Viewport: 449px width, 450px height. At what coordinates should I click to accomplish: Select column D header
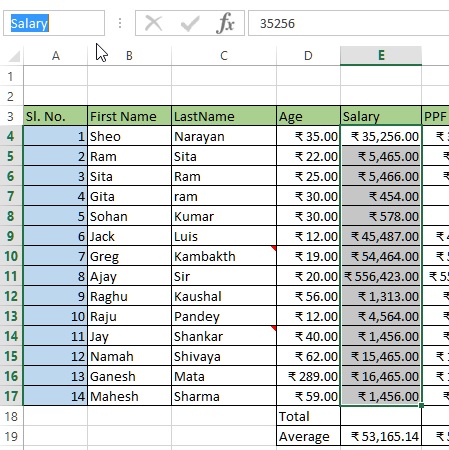(308, 56)
